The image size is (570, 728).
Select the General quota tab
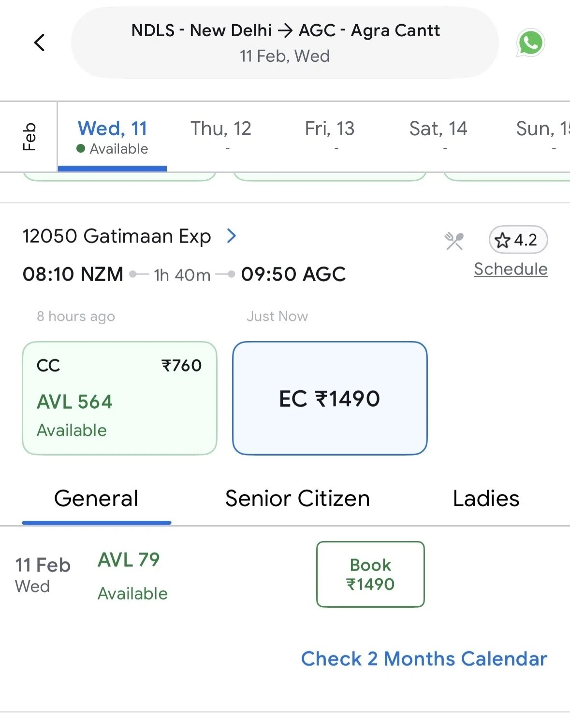pyautogui.click(x=96, y=498)
